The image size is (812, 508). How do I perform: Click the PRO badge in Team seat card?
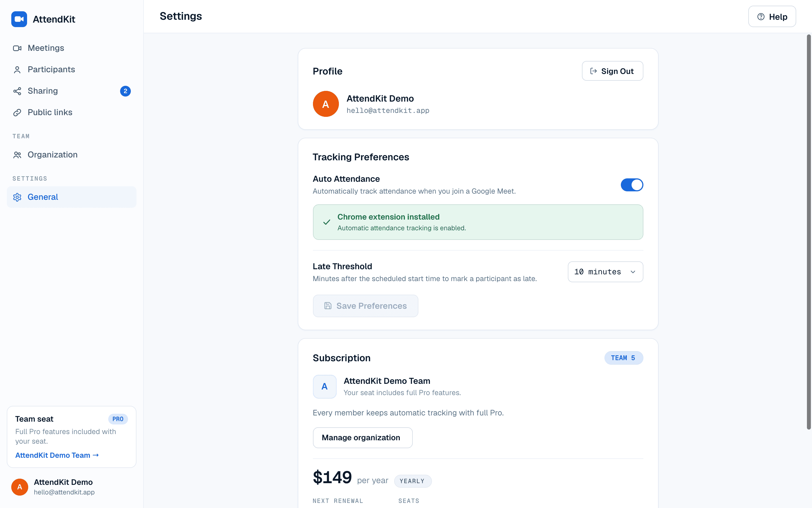point(118,419)
